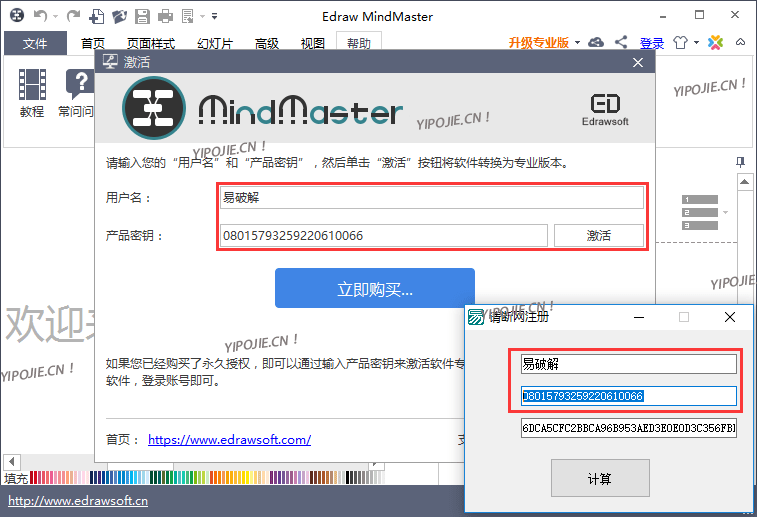Pick an orange swatch from the fill palette
The height and width of the screenshot is (517, 757).
[218, 478]
